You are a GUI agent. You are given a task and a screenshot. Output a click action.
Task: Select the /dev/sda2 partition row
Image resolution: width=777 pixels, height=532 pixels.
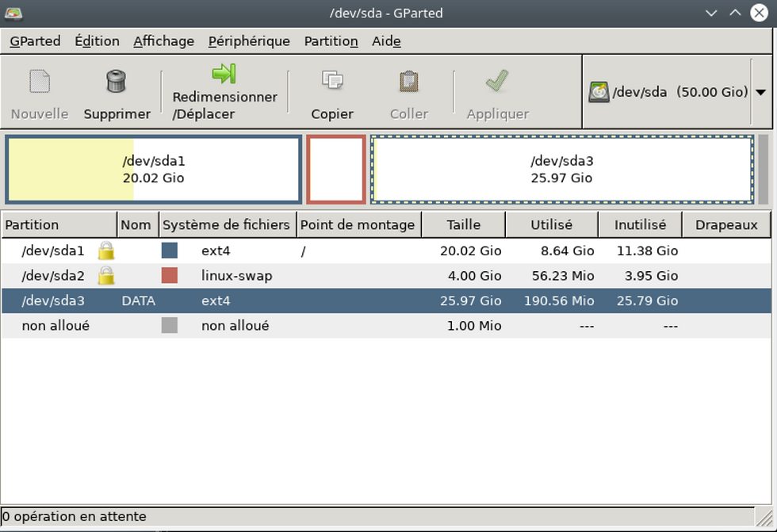[x=386, y=275]
